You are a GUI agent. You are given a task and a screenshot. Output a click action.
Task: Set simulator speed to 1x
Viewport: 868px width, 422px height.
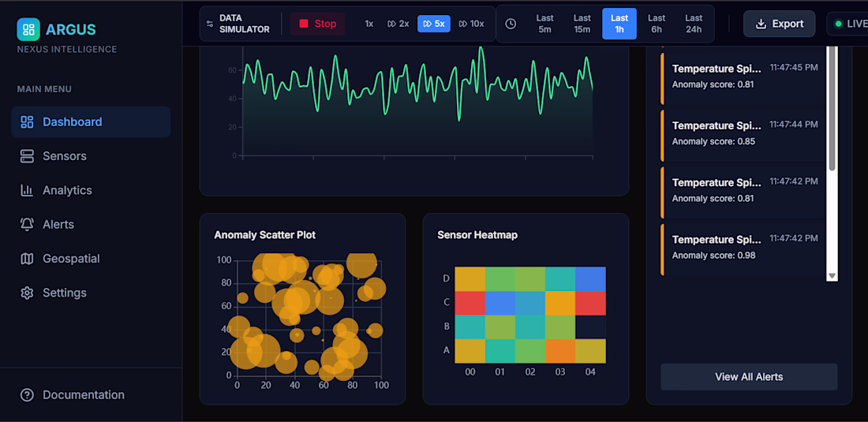(x=369, y=24)
